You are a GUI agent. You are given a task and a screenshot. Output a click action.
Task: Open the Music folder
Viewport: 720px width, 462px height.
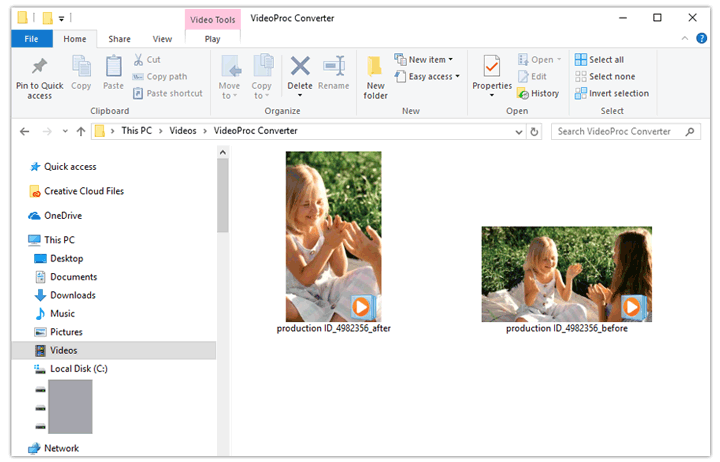tap(55, 314)
